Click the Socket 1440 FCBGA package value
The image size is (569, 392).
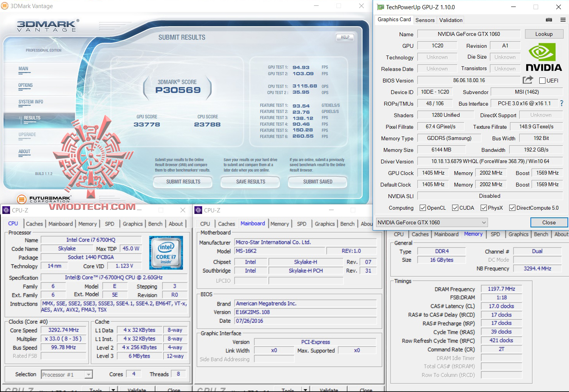click(x=91, y=257)
